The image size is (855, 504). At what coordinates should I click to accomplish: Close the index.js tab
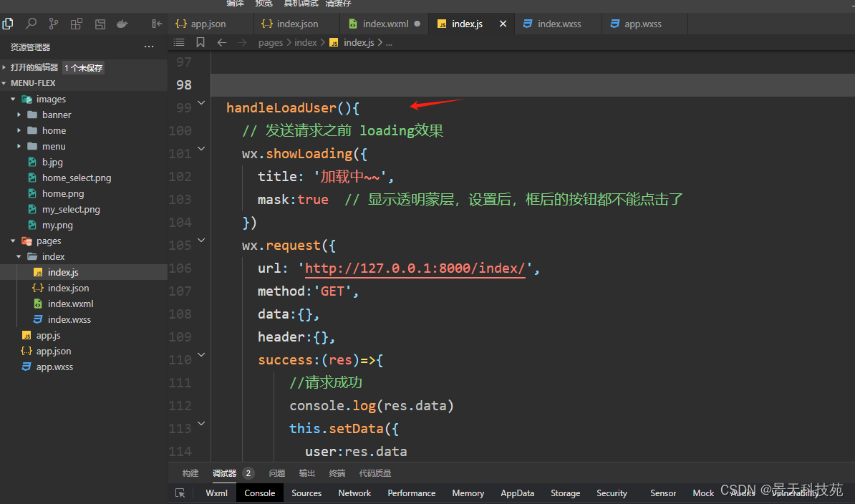[503, 24]
